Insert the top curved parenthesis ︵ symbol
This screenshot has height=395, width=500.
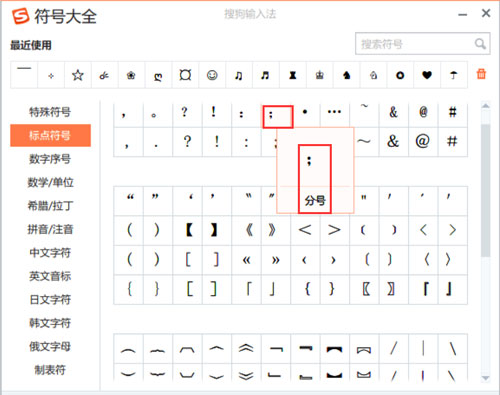[x=129, y=349]
